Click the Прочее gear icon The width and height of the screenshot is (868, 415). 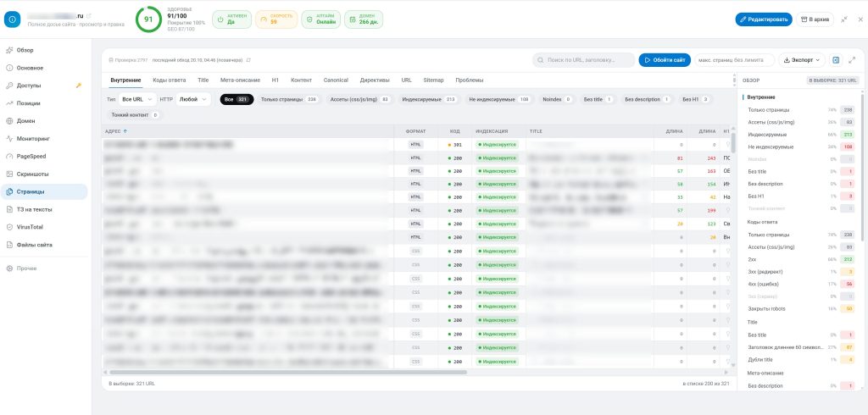coord(9,268)
